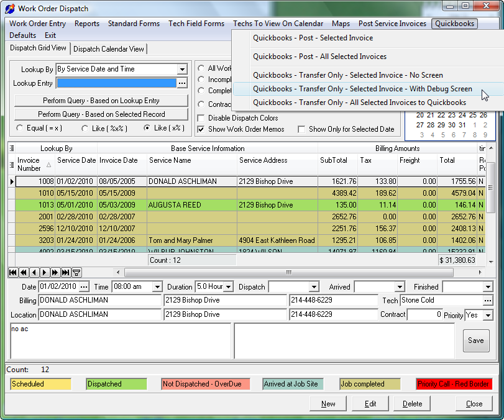Viewport: 504px width, 420px height.
Task: Click invoice number 2596 cell
Action: point(35,229)
